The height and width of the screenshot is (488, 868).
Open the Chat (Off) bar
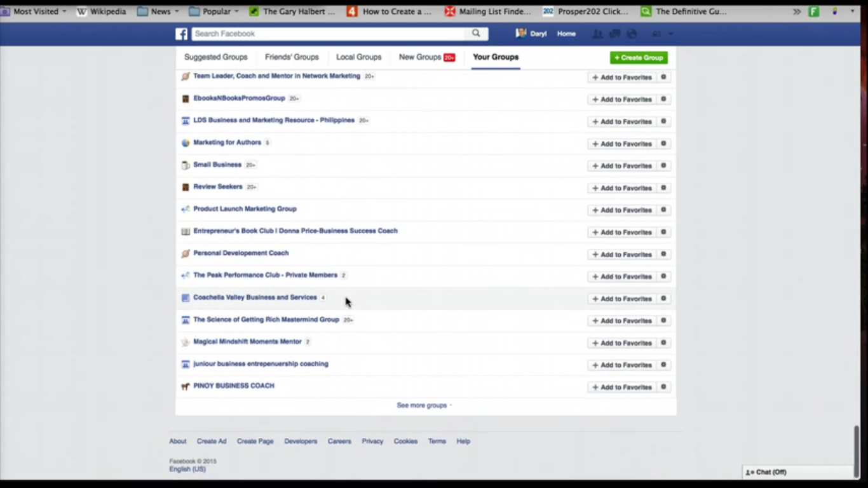798,472
